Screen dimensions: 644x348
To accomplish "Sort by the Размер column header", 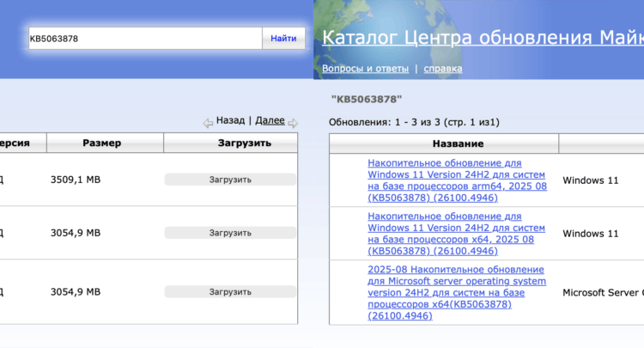I will click(x=105, y=143).
